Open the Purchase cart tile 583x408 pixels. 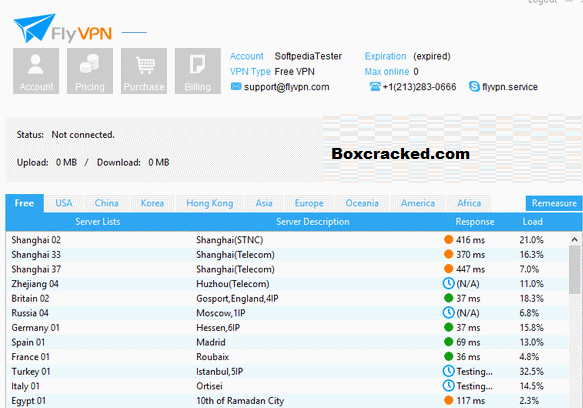click(x=144, y=71)
